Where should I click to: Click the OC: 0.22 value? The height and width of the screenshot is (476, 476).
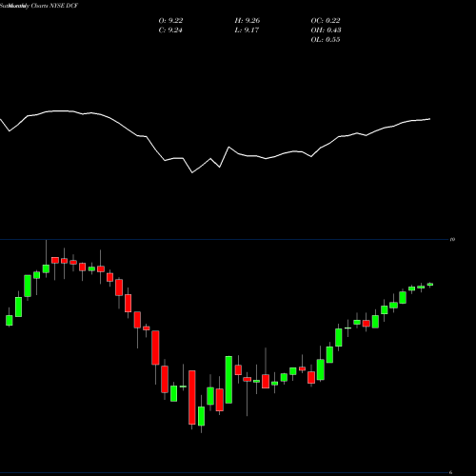(326, 21)
